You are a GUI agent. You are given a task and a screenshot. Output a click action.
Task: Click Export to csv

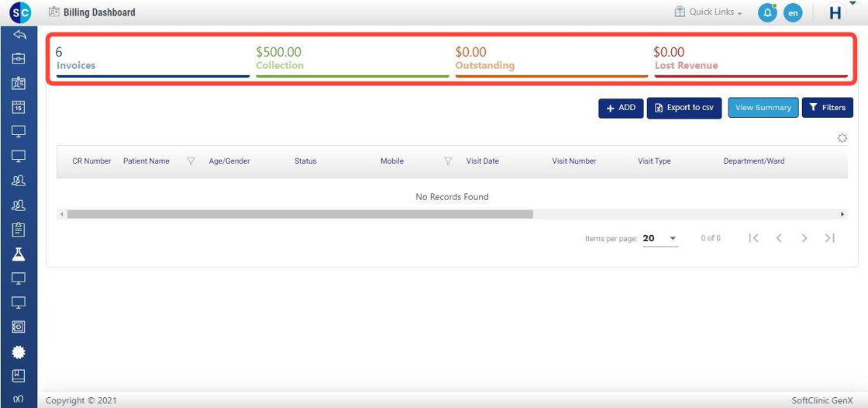tap(684, 108)
